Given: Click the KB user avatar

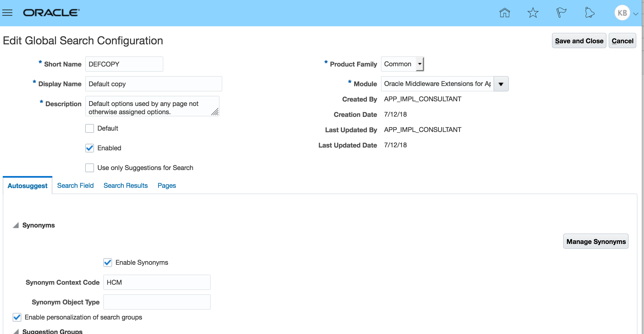Looking at the screenshot, I should coord(622,13).
